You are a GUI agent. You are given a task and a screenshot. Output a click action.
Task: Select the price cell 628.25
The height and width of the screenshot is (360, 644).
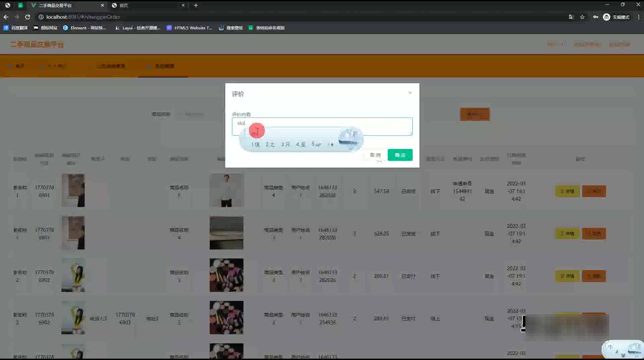381,233
